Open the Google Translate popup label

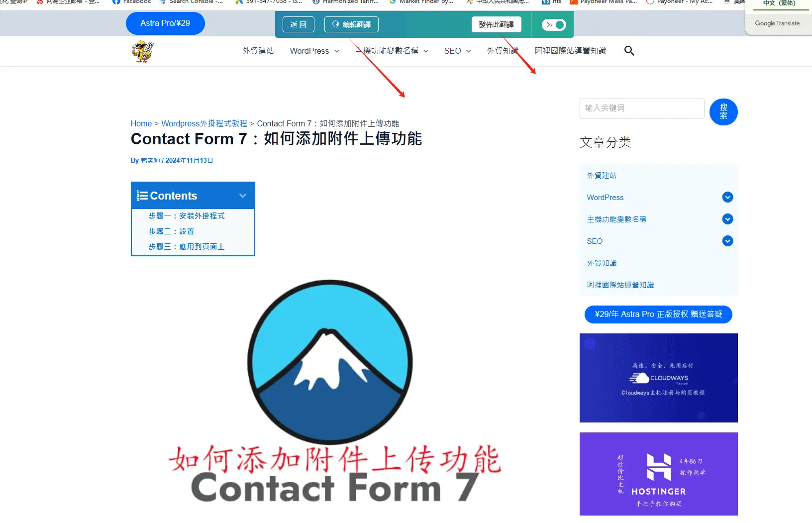pos(777,23)
